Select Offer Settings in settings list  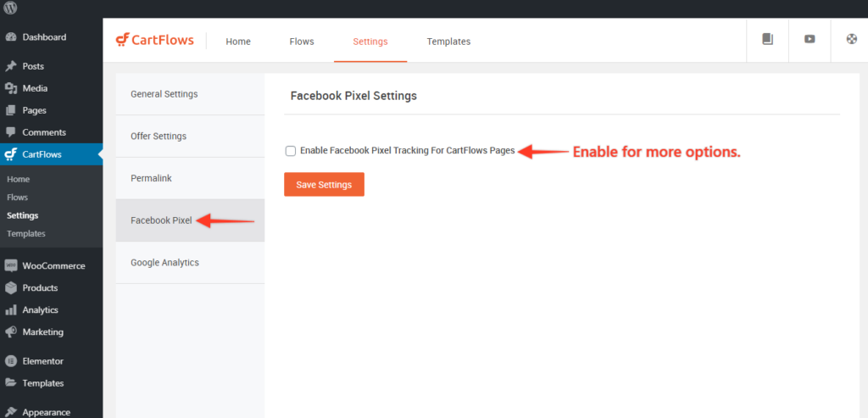[x=190, y=137]
